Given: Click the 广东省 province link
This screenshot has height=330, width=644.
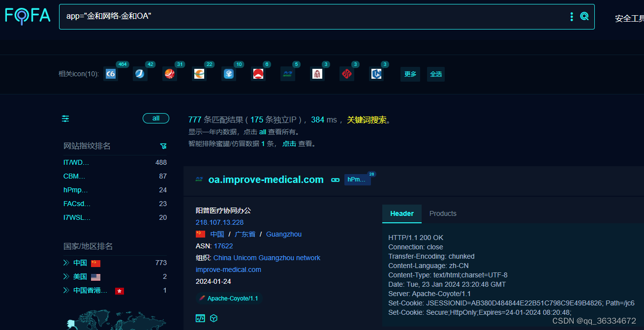Looking at the screenshot, I should 245,234.
